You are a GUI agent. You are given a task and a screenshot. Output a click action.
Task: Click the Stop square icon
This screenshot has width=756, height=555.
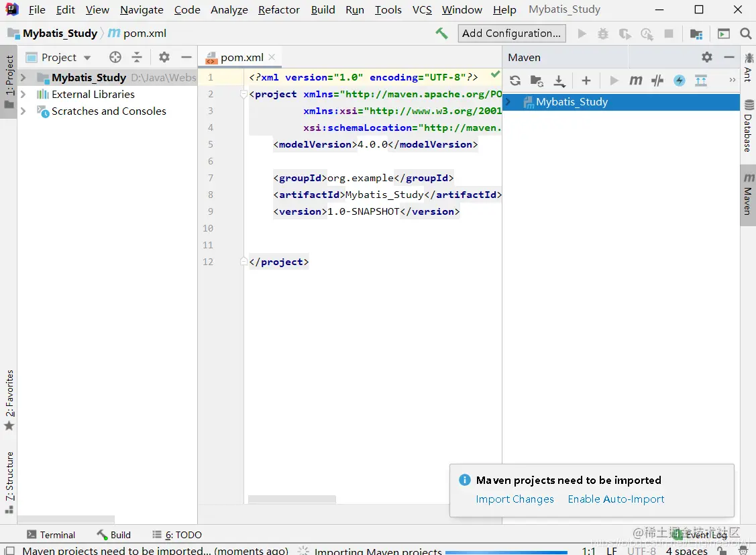(669, 34)
